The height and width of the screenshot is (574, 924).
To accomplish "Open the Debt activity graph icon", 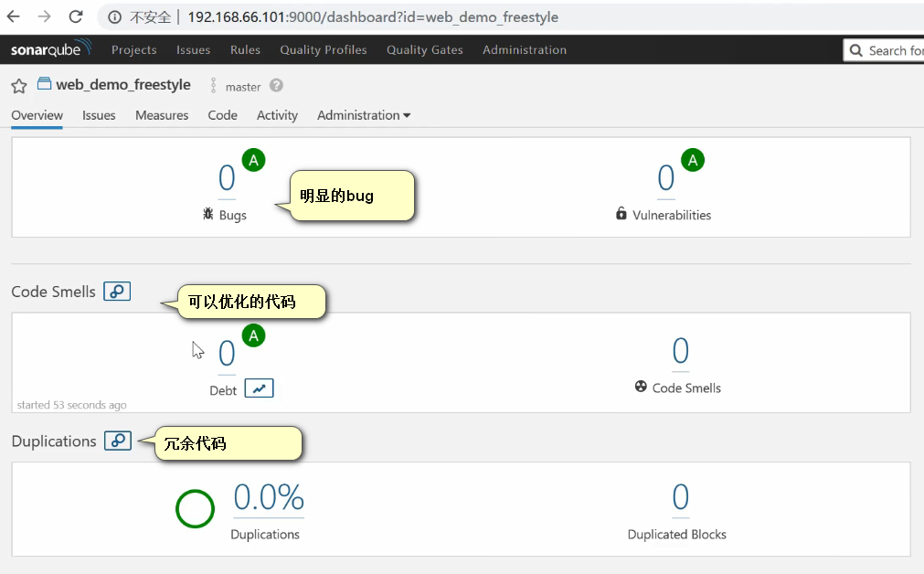I will [x=260, y=388].
